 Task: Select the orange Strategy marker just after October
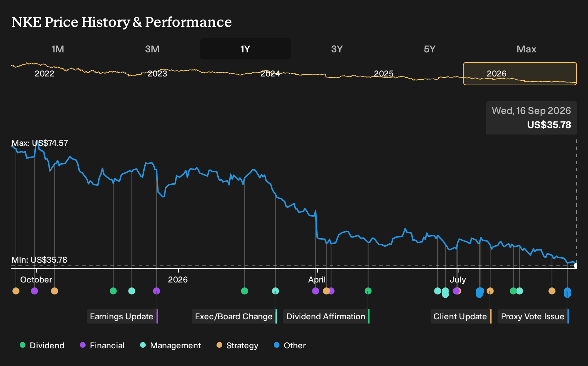54,291
